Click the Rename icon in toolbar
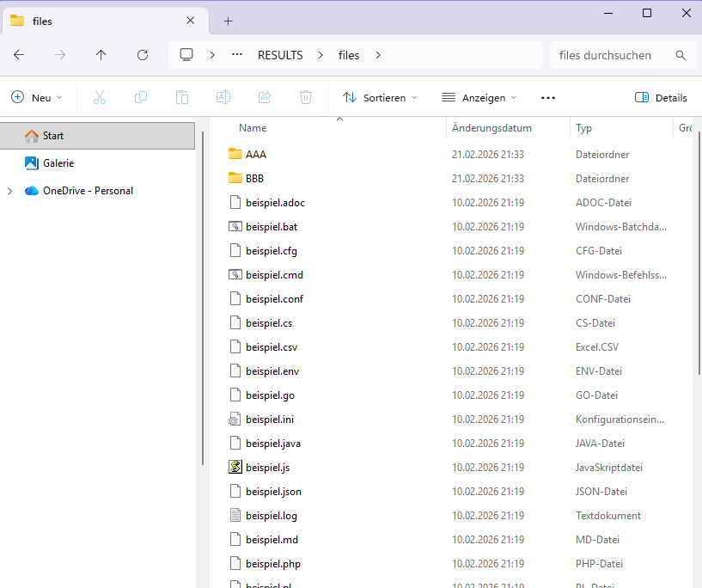702x588 pixels. click(x=223, y=98)
